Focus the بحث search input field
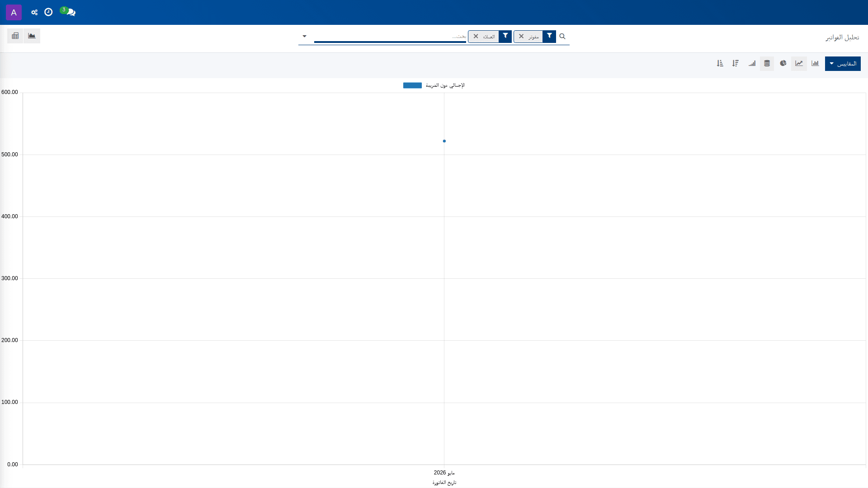 coord(390,36)
